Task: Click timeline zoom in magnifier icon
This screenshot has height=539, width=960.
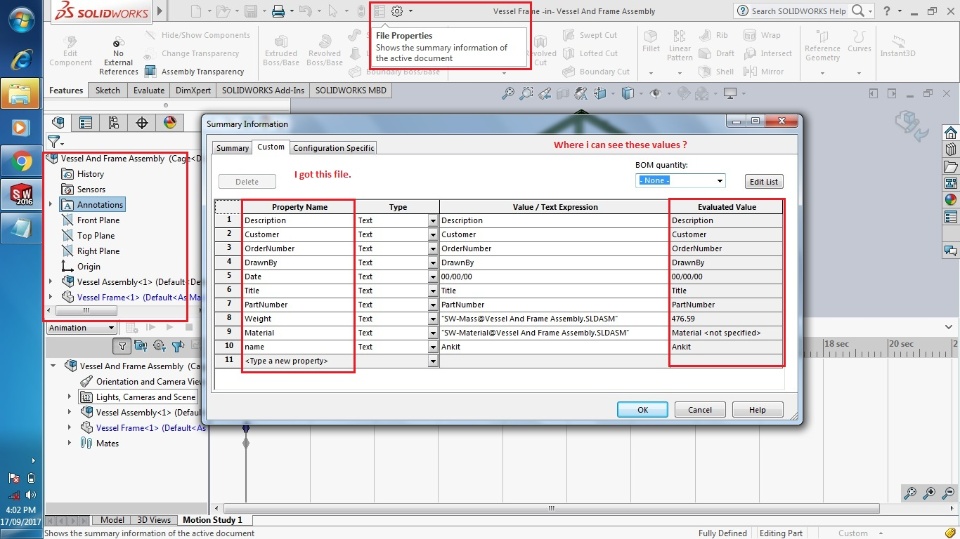Action: 929,492
